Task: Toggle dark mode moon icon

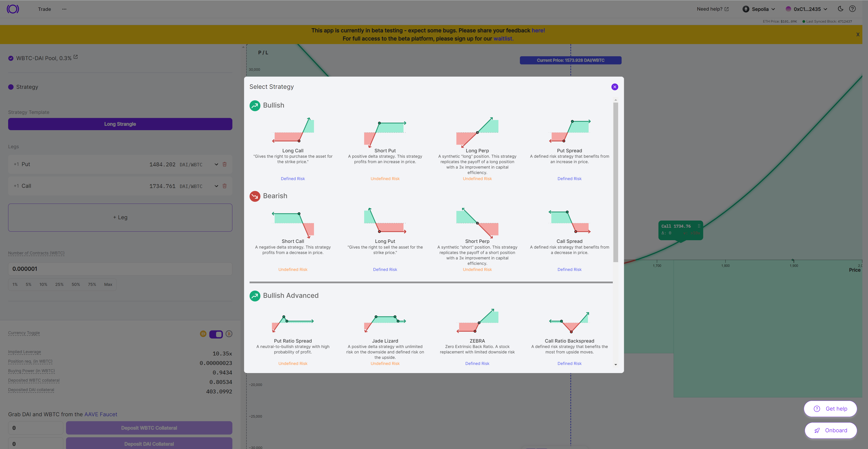Action: (840, 9)
